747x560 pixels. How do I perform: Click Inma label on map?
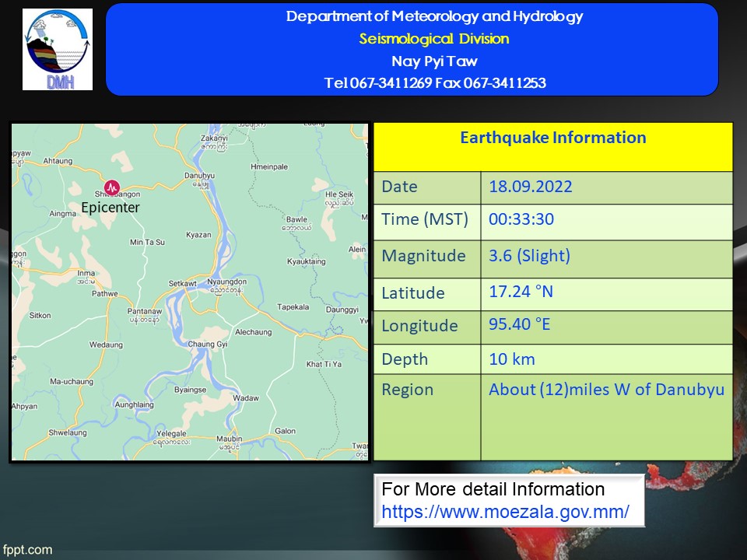click(86, 273)
